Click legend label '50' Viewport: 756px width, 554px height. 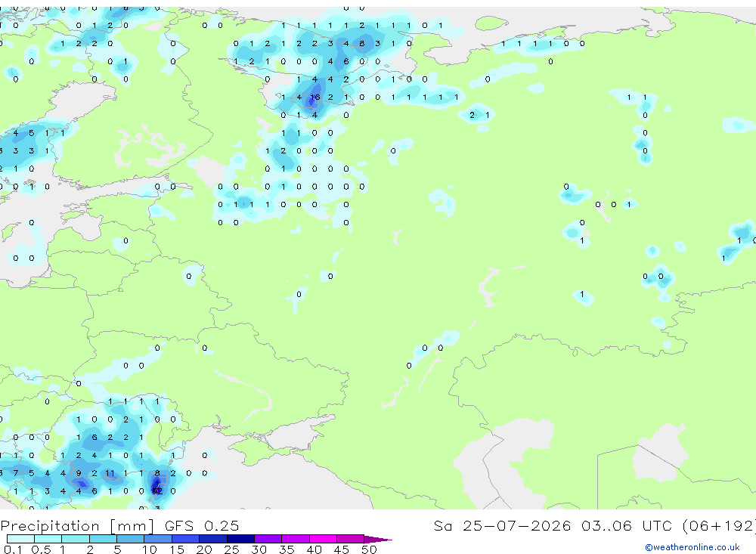(x=369, y=549)
